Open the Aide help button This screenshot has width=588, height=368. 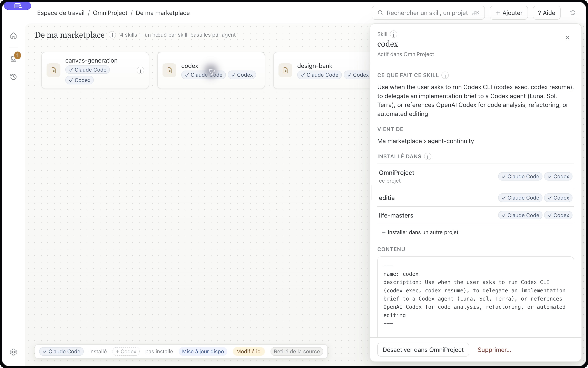coord(546,13)
